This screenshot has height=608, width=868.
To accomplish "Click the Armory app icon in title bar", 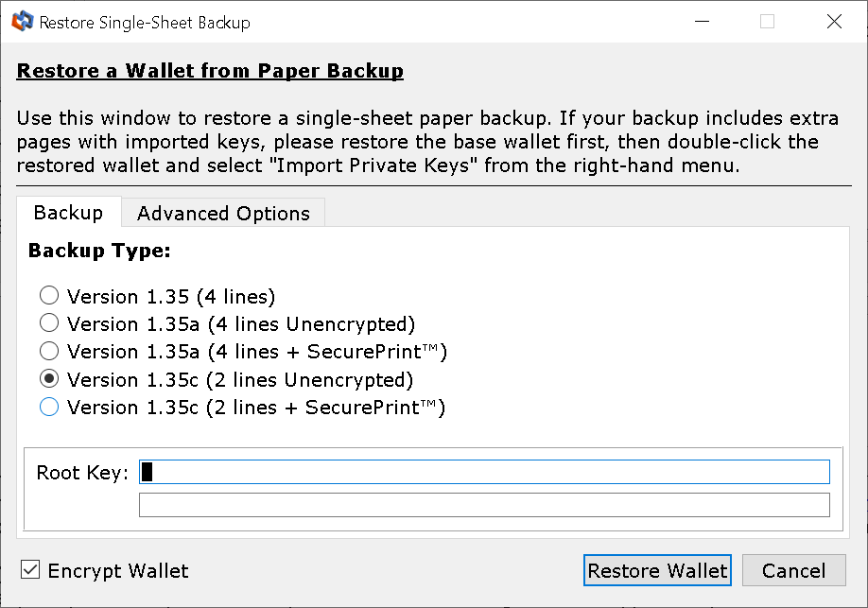I will coord(22,22).
